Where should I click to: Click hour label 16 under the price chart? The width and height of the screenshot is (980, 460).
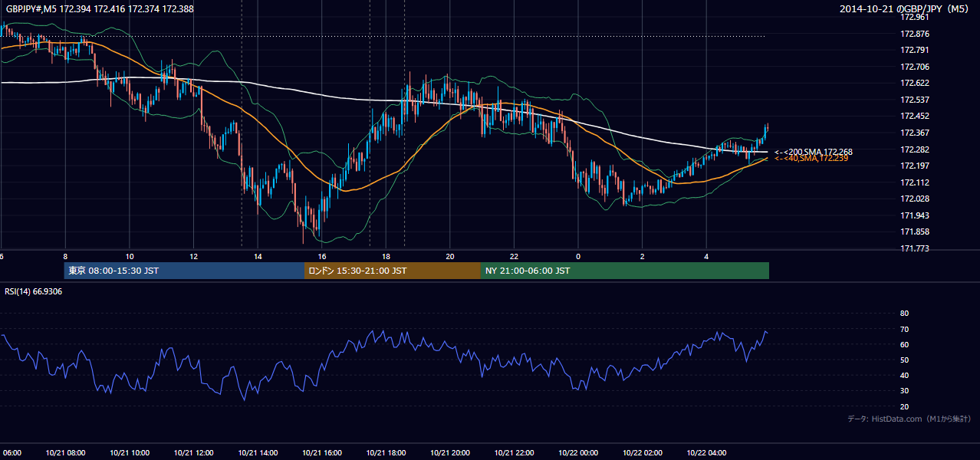(x=322, y=256)
